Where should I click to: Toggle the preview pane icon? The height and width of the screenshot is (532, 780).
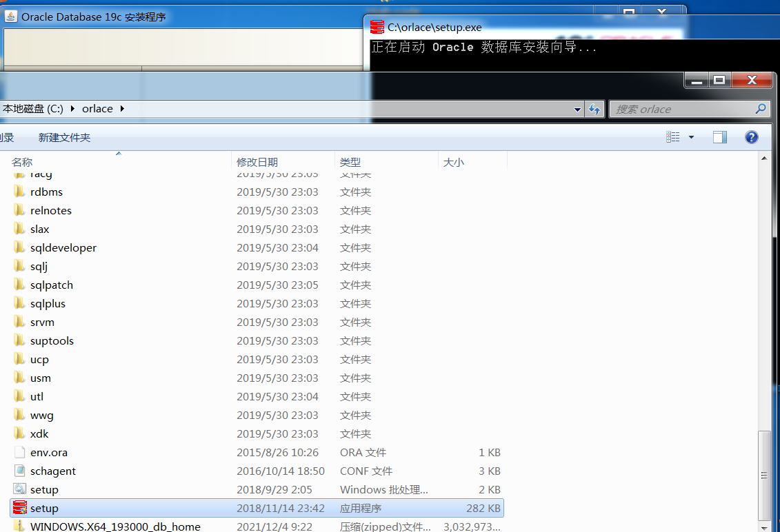pyautogui.click(x=719, y=136)
